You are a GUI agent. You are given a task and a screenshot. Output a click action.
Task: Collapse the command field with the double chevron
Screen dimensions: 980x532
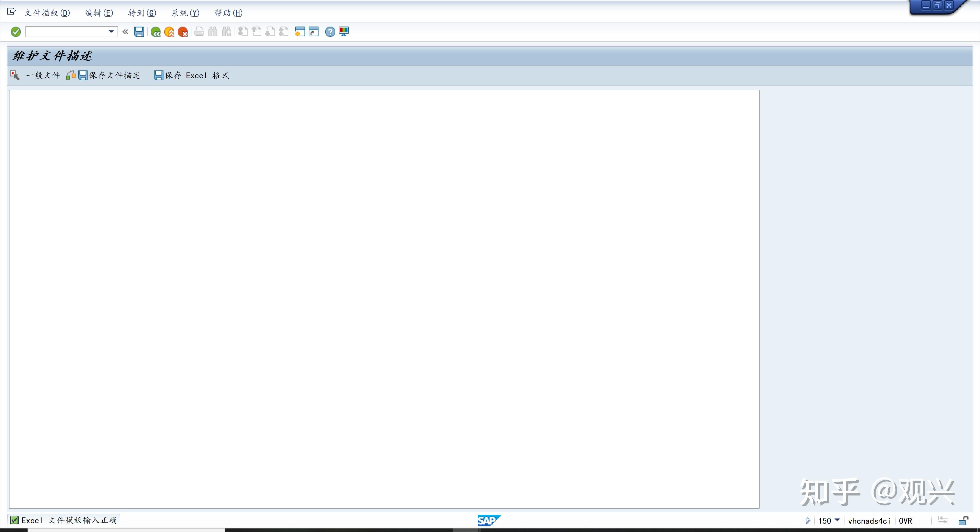tap(125, 32)
